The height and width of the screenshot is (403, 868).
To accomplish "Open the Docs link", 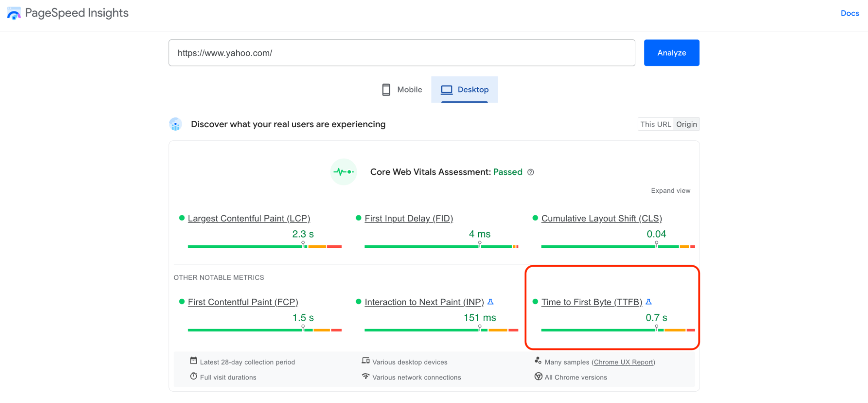I will pyautogui.click(x=850, y=13).
